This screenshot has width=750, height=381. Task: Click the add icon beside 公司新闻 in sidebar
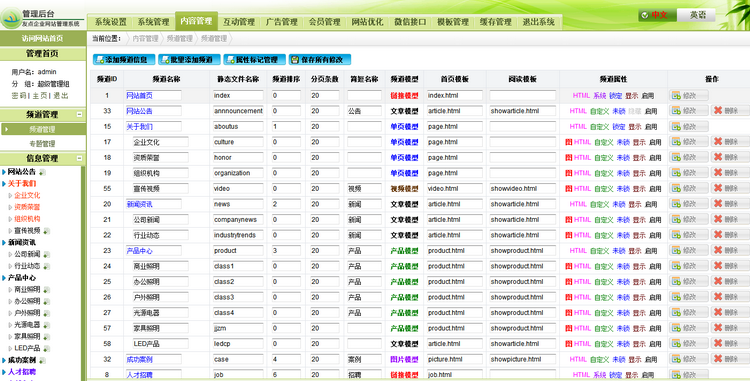click(x=47, y=254)
